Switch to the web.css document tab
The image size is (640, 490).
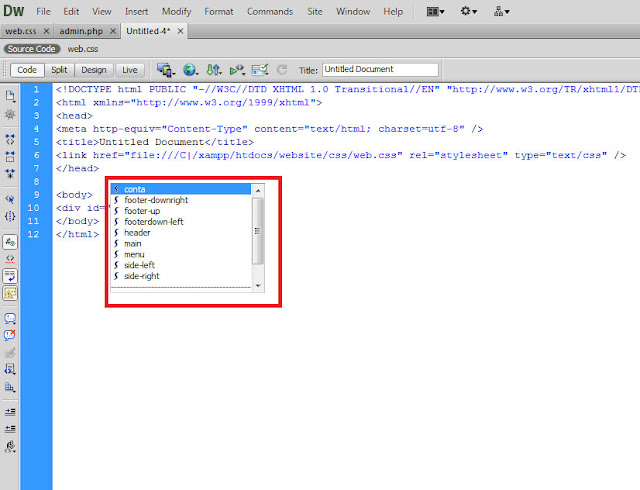click(21, 31)
